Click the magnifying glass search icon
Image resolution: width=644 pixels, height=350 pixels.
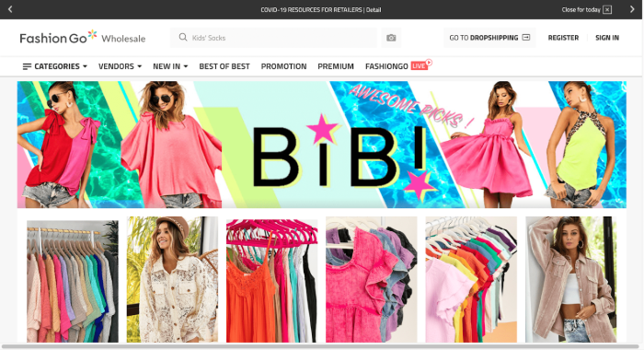click(x=183, y=38)
